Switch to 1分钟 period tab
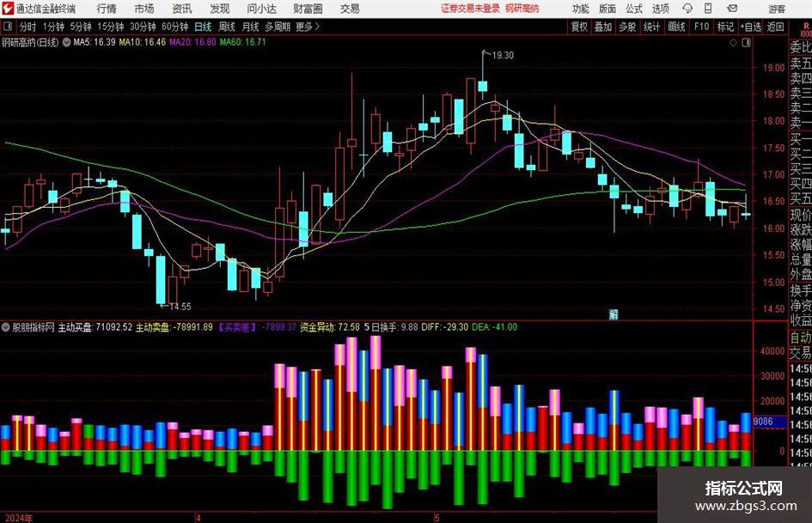Image resolution: width=812 pixels, height=523 pixels. [52, 27]
